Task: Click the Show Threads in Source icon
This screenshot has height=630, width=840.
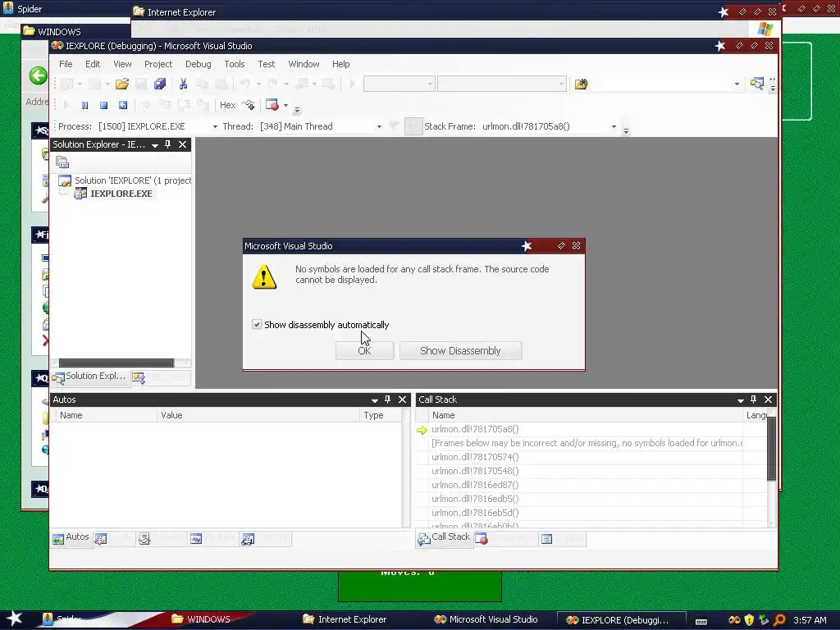Action: point(248,105)
